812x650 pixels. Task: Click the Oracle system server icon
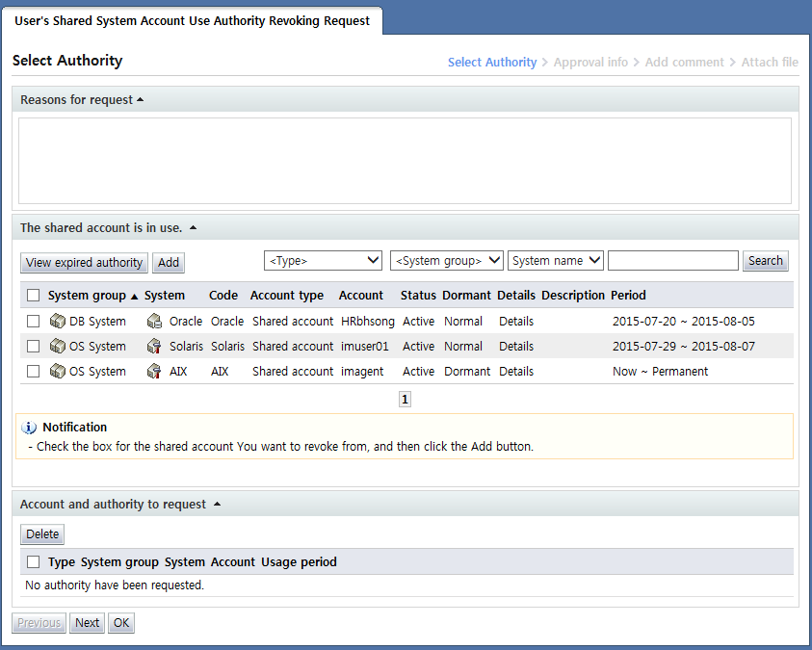[154, 322]
